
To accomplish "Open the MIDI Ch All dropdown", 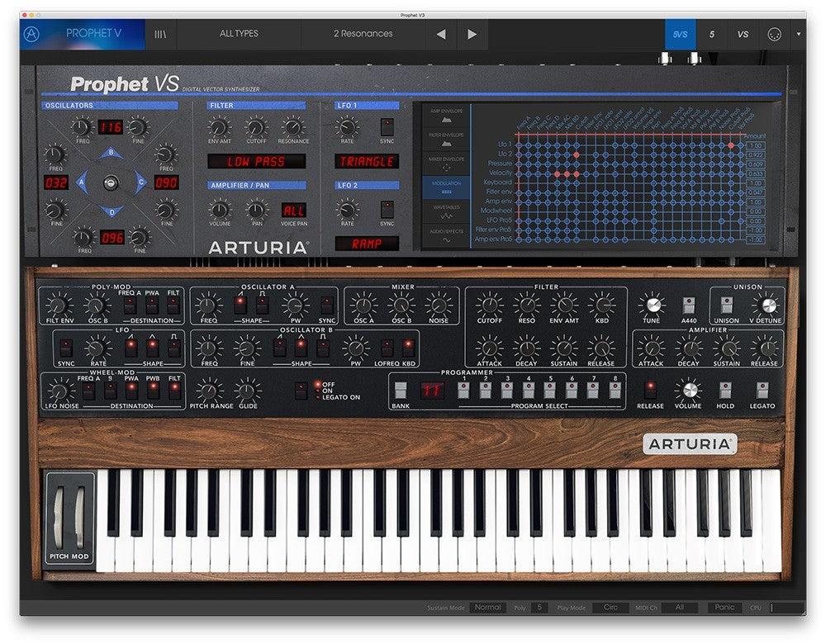I will pyautogui.click(x=680, y=608).
